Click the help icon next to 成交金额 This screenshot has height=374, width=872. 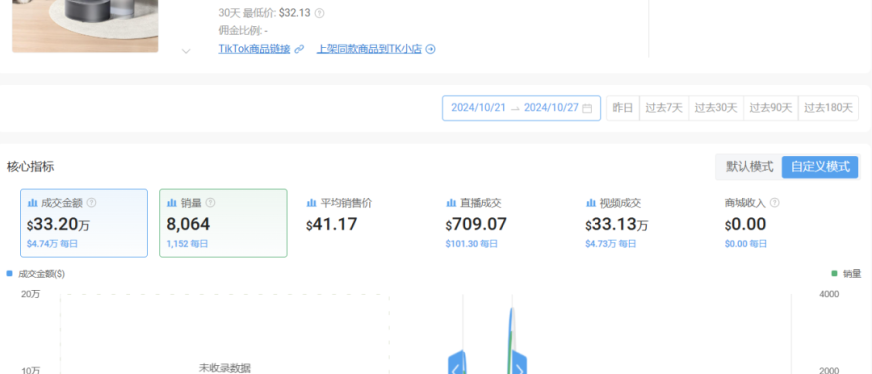pyautogui.click(x=92, y=203)
